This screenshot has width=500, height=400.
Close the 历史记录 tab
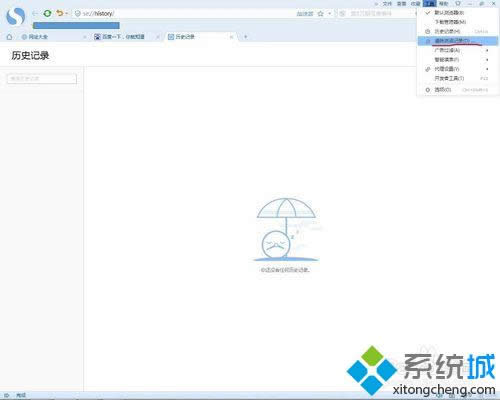point(231,37)
